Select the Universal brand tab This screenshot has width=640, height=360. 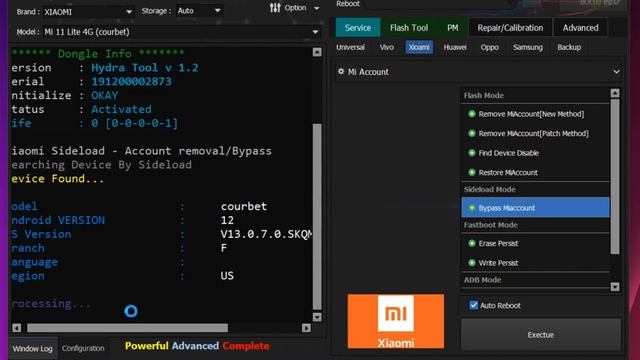coord(350,47)
